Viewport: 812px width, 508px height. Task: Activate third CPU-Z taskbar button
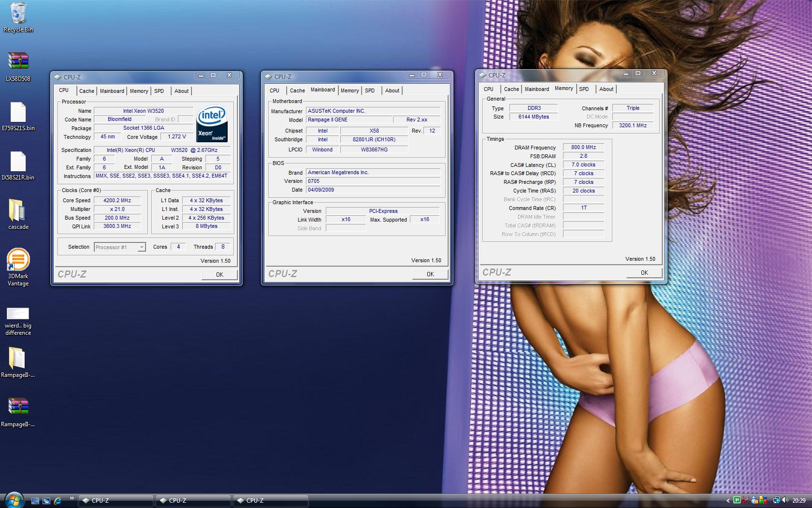click(271, 501)
